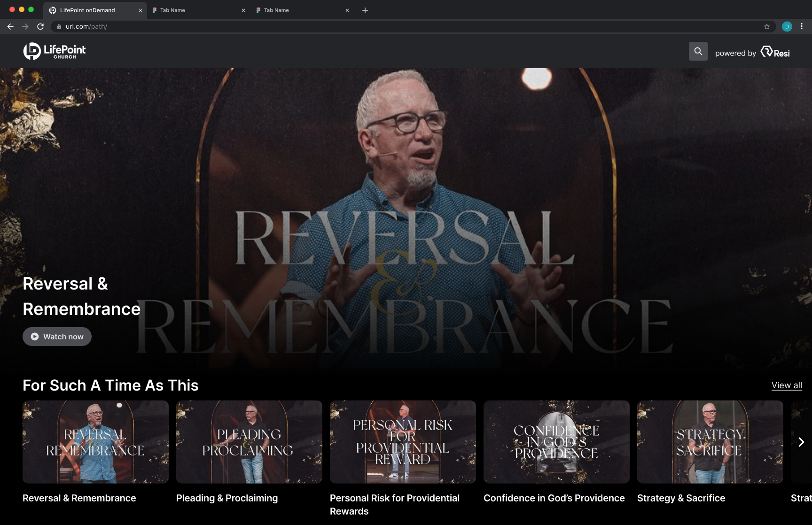
Task: Click the Resi logo in the header
Action: tap(775, 53)
